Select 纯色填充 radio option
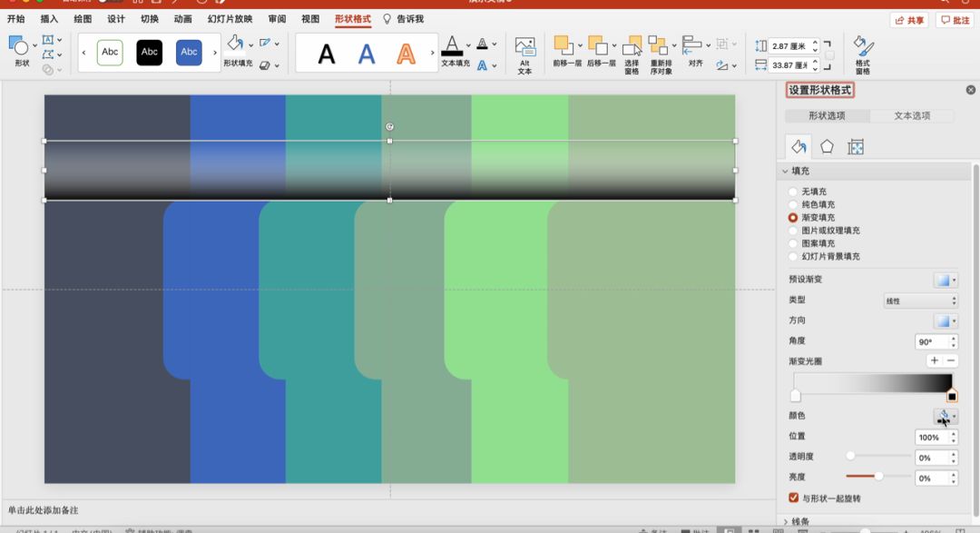This screenshot has height=533, width=980. click(793, 204)
